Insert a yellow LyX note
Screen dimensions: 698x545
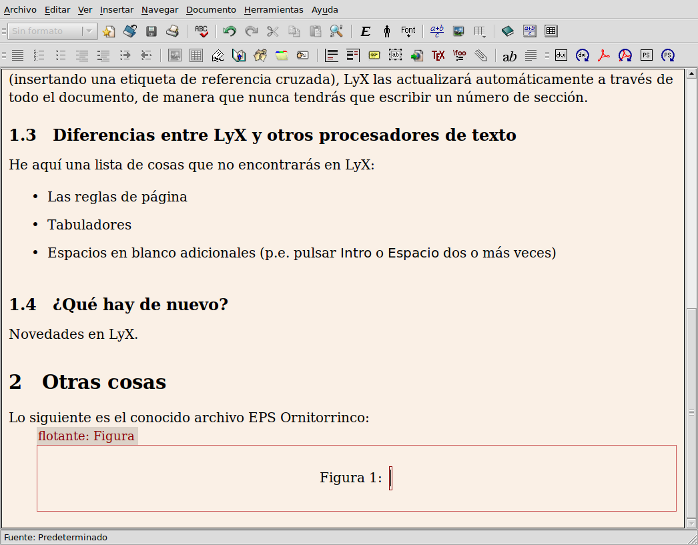(374, 56)
